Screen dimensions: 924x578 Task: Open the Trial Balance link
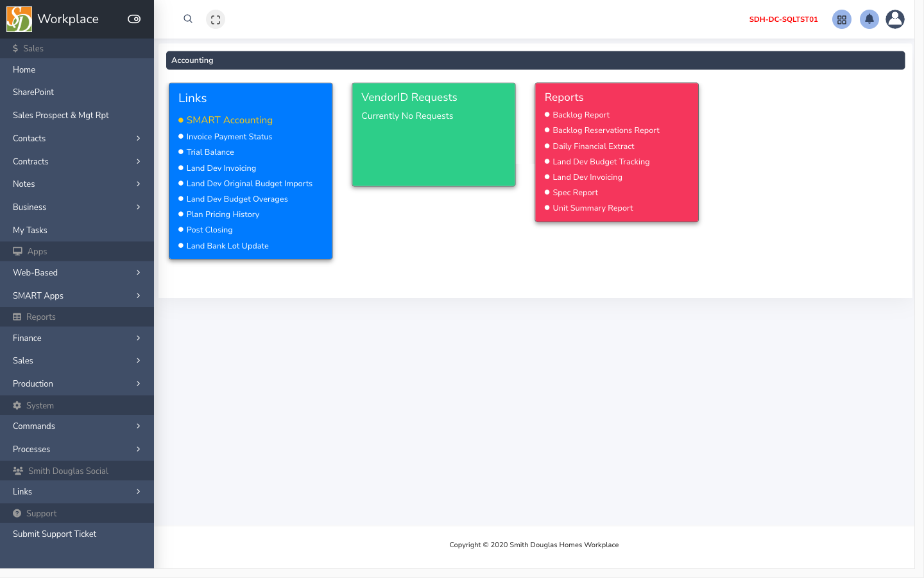(x=210, y=152)
